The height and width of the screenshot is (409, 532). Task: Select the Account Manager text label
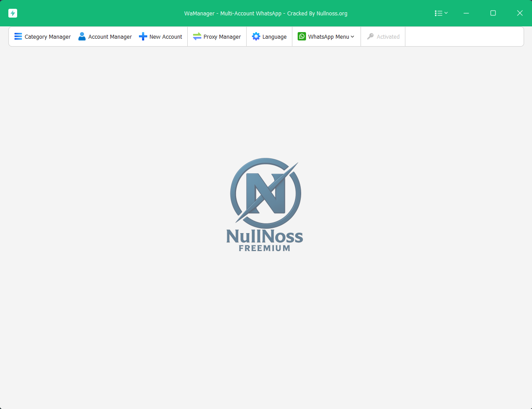[x=110, y=37]
